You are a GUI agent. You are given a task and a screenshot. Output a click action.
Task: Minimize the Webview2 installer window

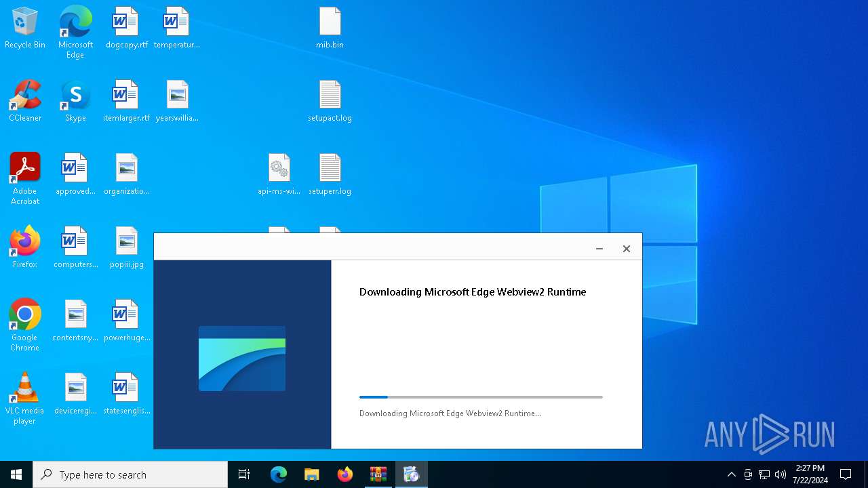point(599,249)
